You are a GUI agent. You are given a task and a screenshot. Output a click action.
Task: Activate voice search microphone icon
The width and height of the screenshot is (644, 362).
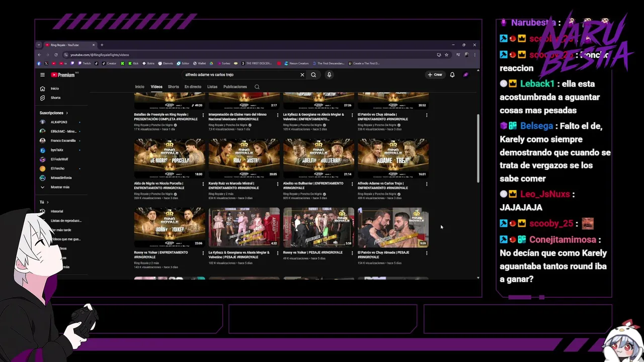pos(329,75)
